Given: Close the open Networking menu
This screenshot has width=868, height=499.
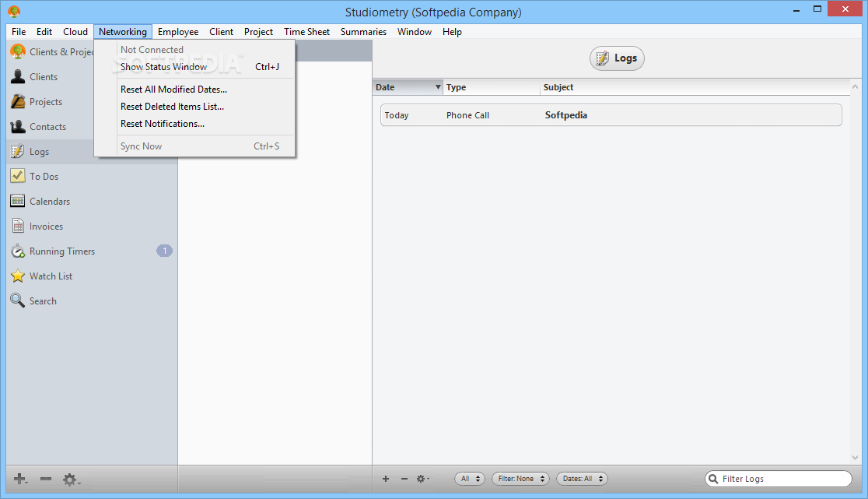Looking at the screenshot, I should [x=123, y=32].
